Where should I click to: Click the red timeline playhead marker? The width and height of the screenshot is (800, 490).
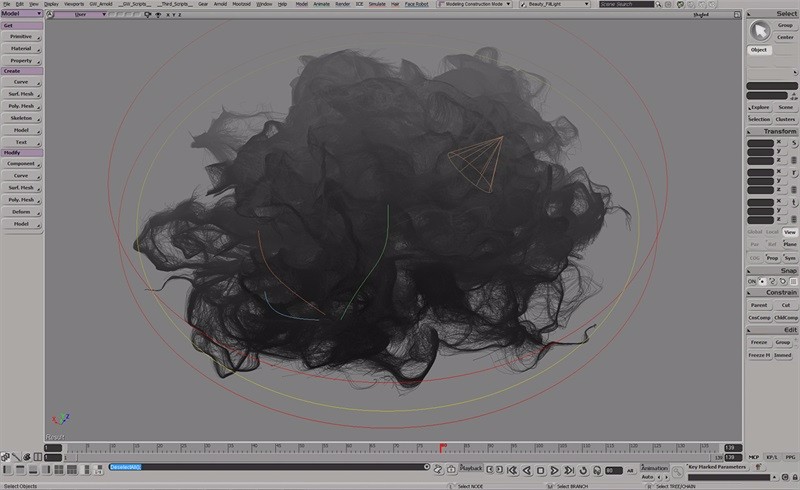tap(442, 447)
